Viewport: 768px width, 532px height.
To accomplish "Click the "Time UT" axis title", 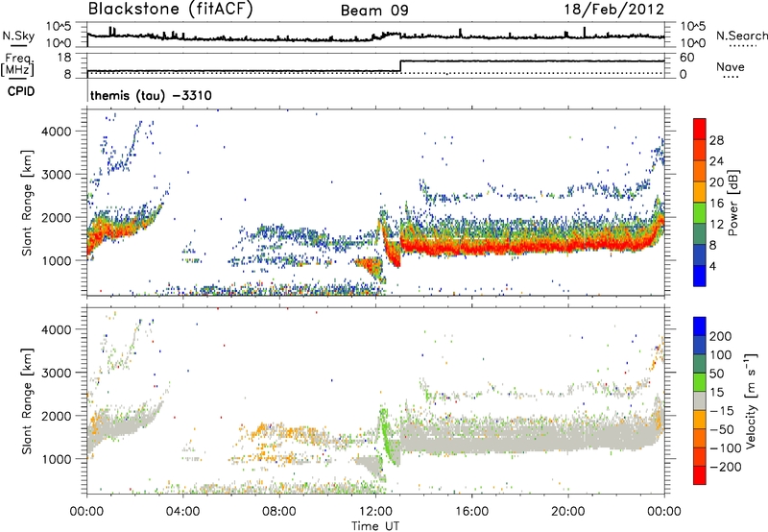I will (x=375, y=526).
